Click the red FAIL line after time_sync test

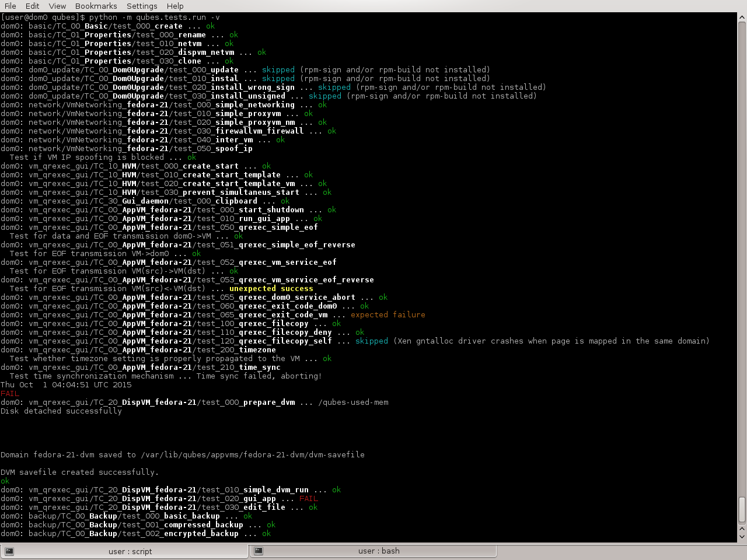(x=9, y=393)
